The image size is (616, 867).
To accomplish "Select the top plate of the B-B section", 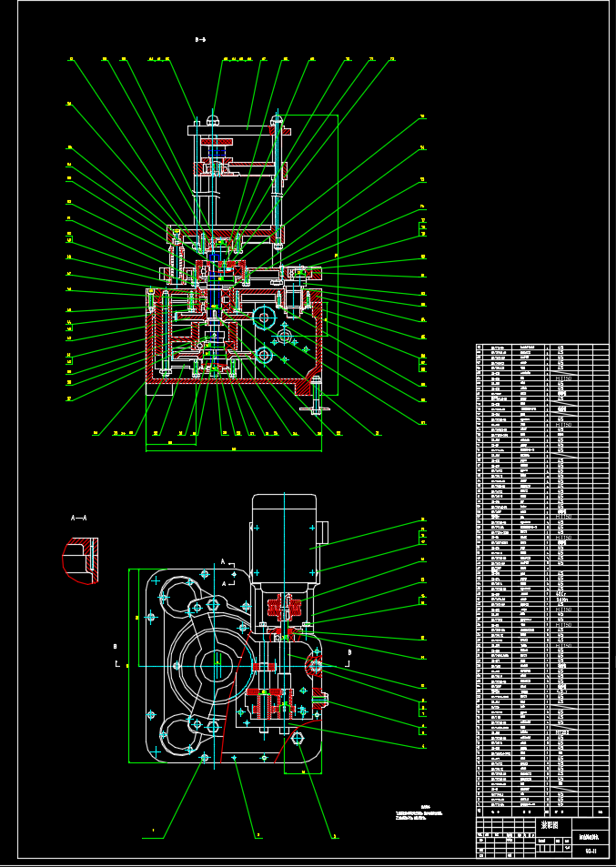I will pos(239,130).
